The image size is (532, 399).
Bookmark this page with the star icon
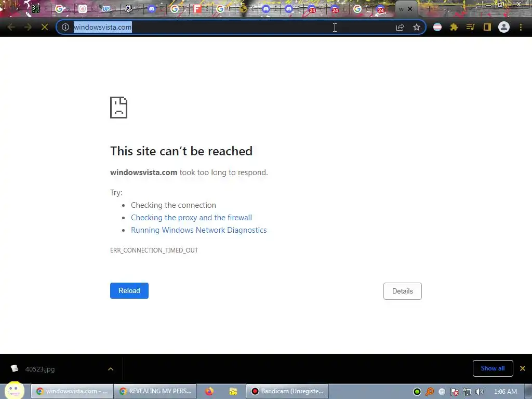pos(417,27)
